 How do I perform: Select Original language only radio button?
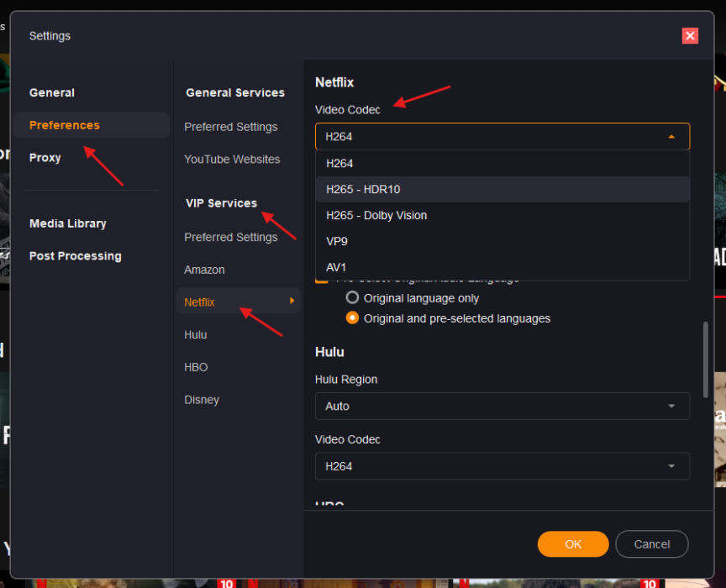[x=352, y=297]
